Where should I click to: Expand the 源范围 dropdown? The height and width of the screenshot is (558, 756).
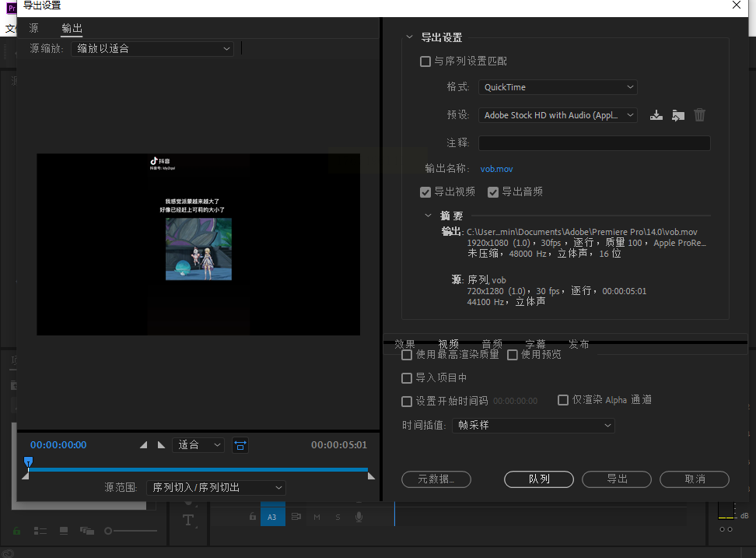[x=216, y=488]
